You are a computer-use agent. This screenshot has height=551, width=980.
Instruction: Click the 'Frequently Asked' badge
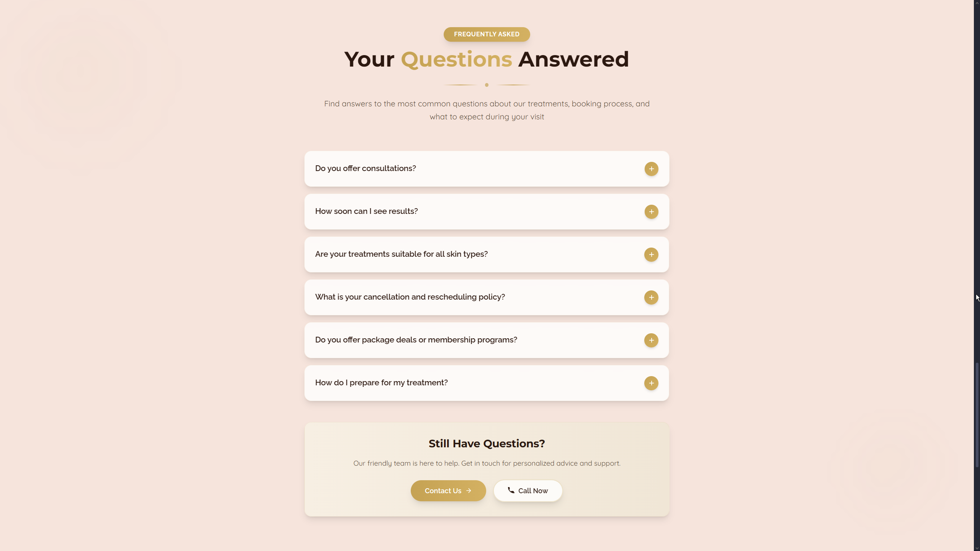tap(487, 34)
